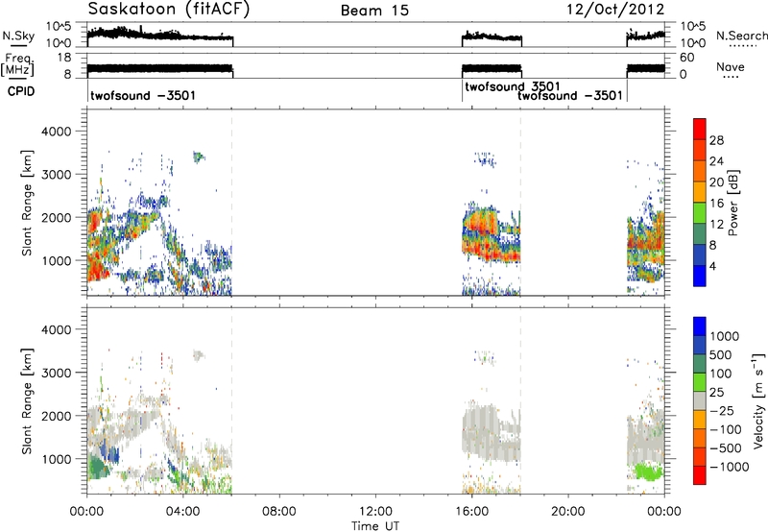Click the blue top segment of Velocity colorbar

tap(700, 326)
